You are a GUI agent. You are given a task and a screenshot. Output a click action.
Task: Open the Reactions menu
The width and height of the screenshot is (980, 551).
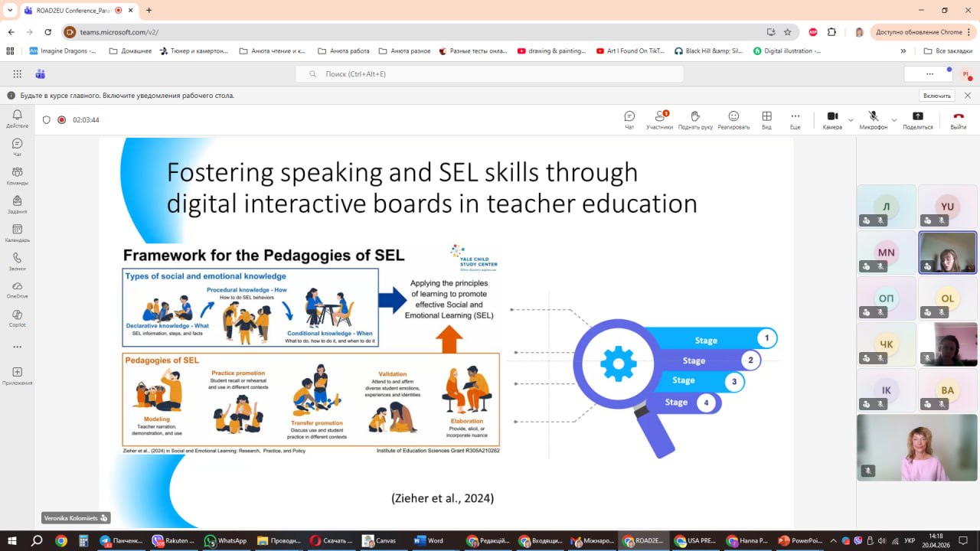point(733,119)
